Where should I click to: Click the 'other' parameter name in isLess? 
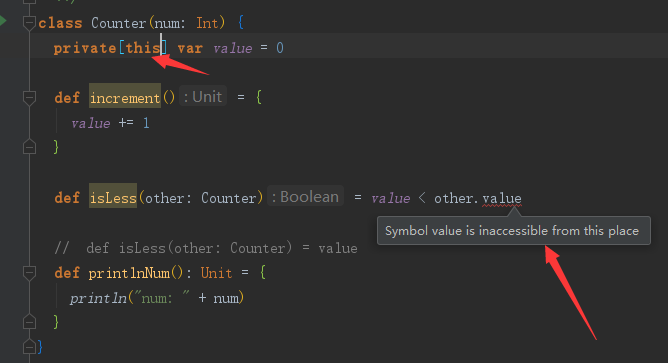click(x=164, y=198)
